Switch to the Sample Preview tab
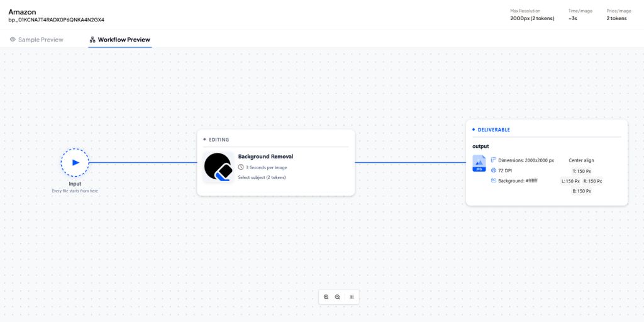This screenshot has height=322, width=644. point(36,40)
